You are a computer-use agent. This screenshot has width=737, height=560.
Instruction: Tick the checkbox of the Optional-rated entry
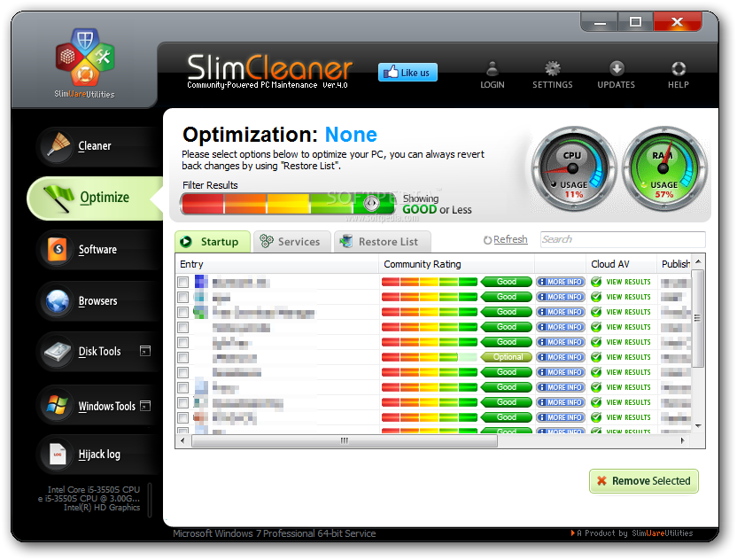click(183, 357)
